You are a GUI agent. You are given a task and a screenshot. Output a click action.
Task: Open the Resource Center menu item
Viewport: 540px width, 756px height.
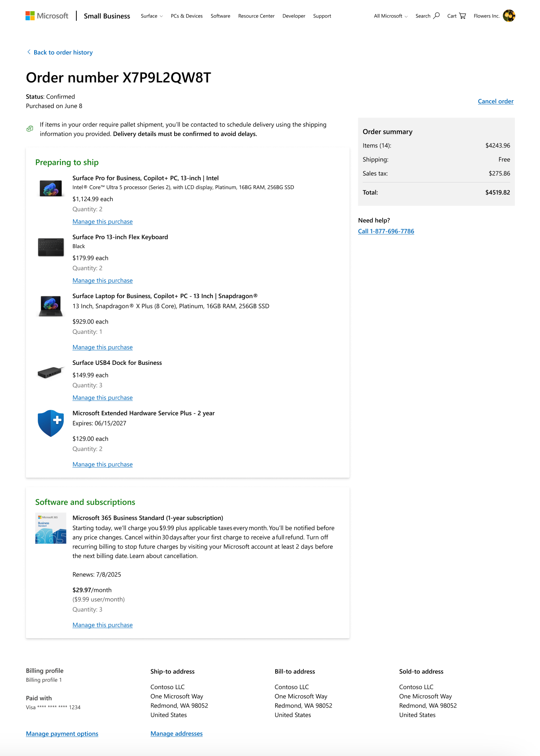point(256,16)
